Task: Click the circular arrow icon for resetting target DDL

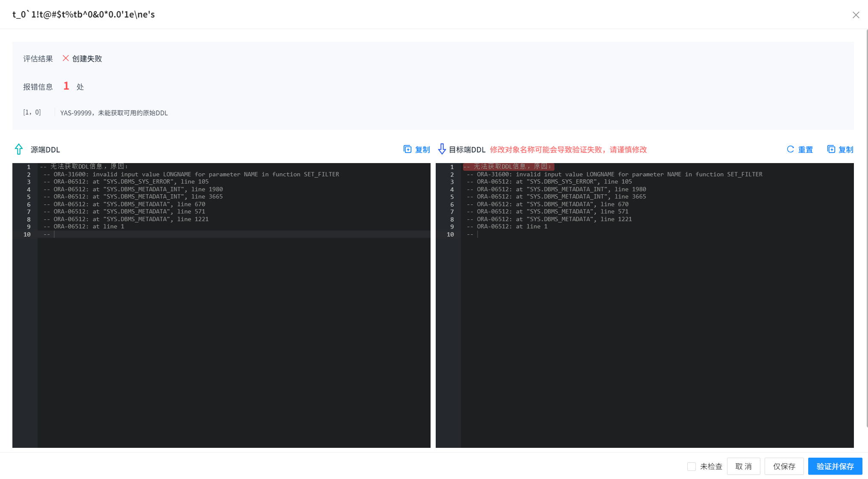Action: coord(790,149)
